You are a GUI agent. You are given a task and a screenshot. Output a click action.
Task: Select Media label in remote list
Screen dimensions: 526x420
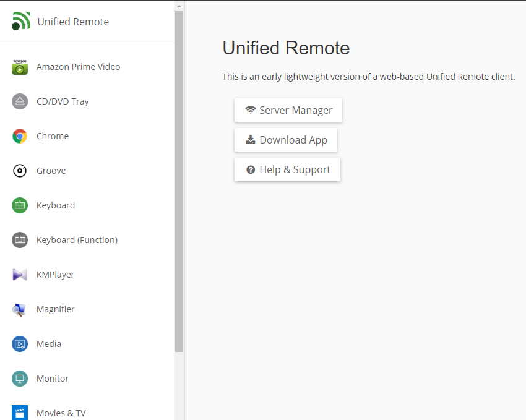click(49, 344)
